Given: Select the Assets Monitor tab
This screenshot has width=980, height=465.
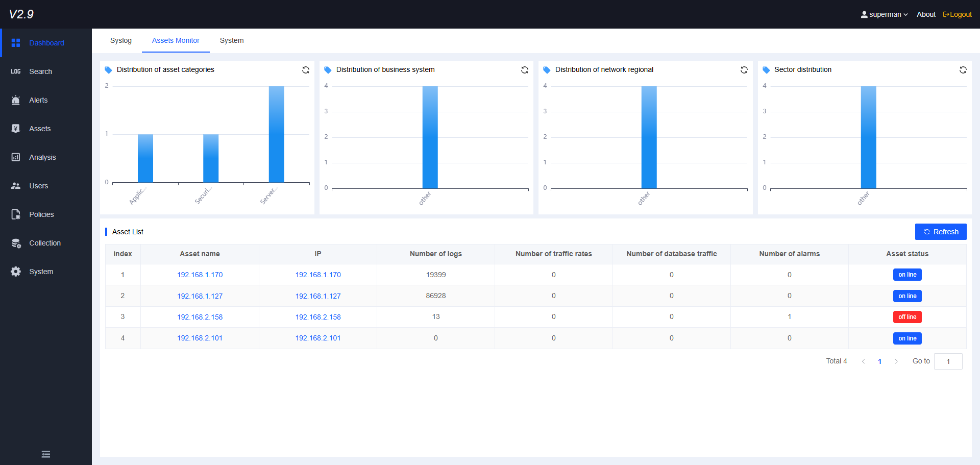Looking at the screenshot, I should (x=176, y=40).
